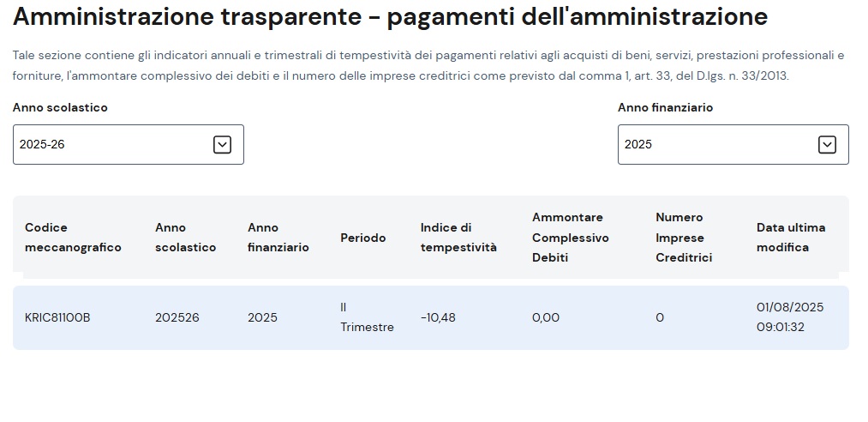Click the Anno finanziario chevron icon
868x422 pixels.
827,145
